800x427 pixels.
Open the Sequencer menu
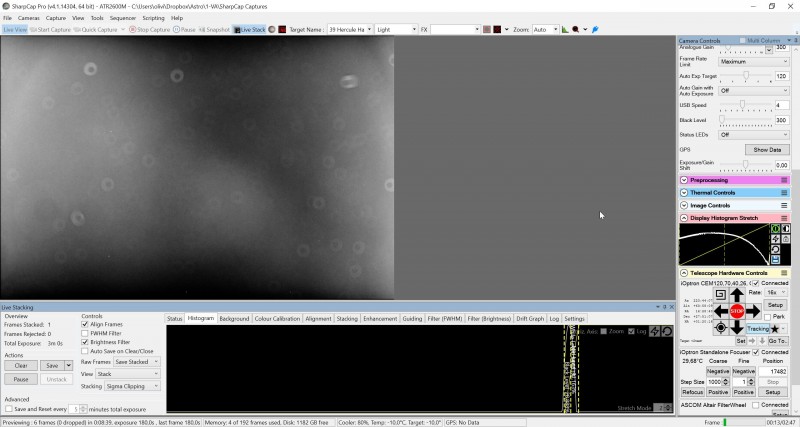tap(122, 18)
